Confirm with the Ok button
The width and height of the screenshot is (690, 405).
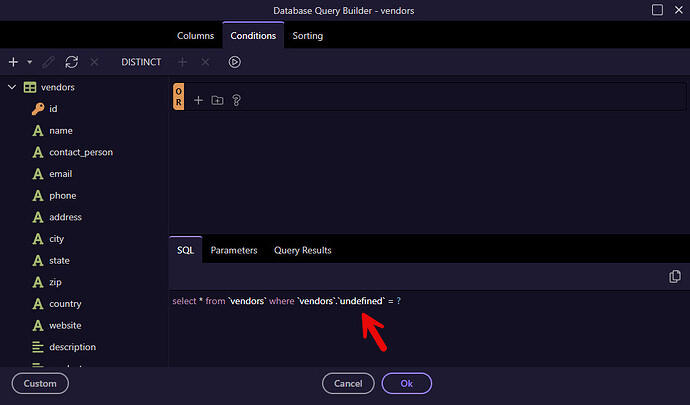[x=407, y=383]
